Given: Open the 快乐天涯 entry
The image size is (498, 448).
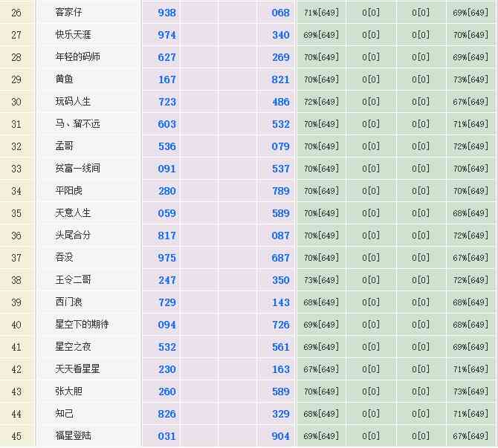Looking at the screenshot, I should click(74, 35).
